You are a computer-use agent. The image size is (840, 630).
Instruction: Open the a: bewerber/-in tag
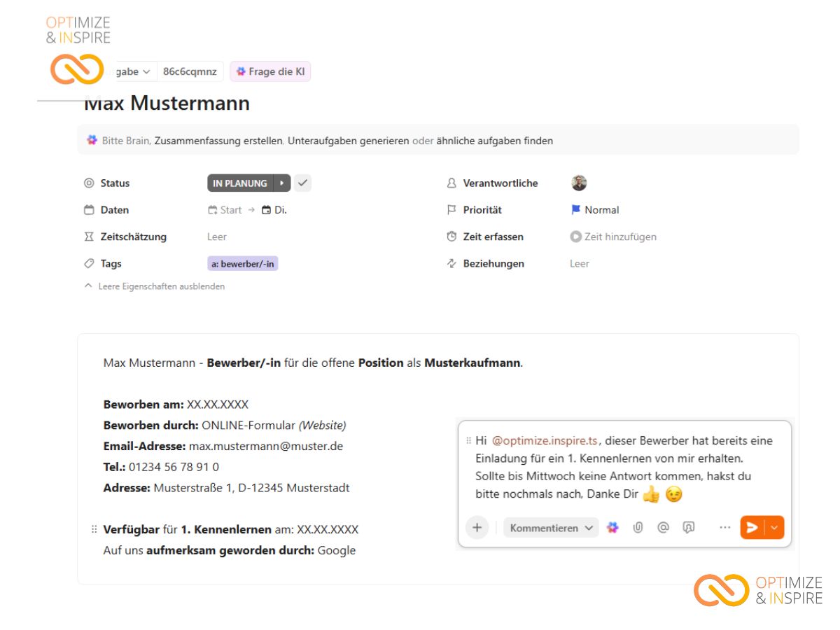point(243,264)
